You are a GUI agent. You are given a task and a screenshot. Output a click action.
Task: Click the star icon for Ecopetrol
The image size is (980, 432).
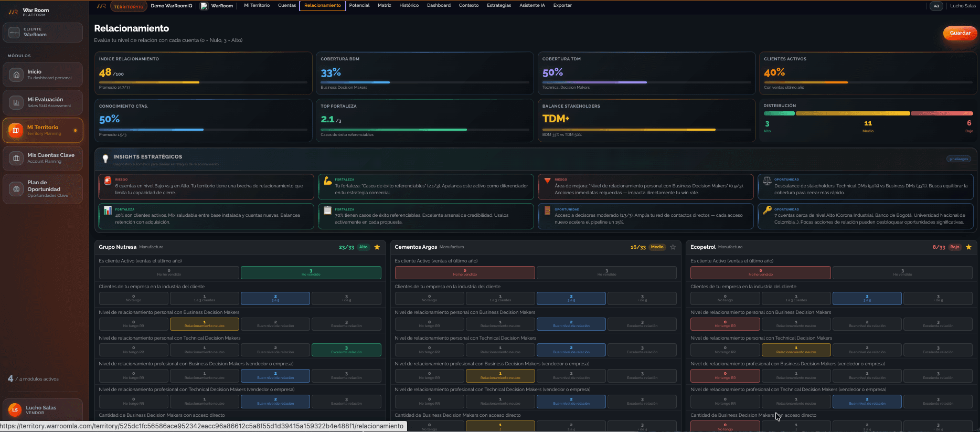click(x=968, y=247)
